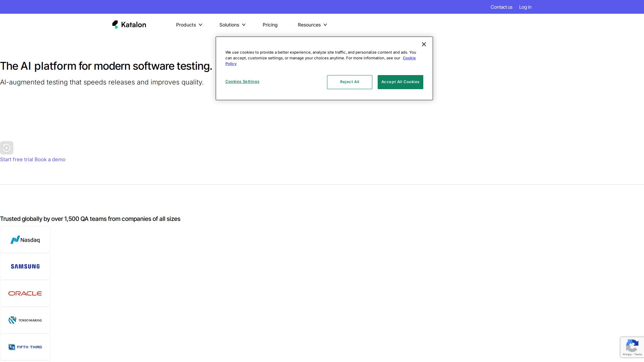Click the Samsung logo card
The height and width of the screenshot is (362, 644).
coord(25,266)
